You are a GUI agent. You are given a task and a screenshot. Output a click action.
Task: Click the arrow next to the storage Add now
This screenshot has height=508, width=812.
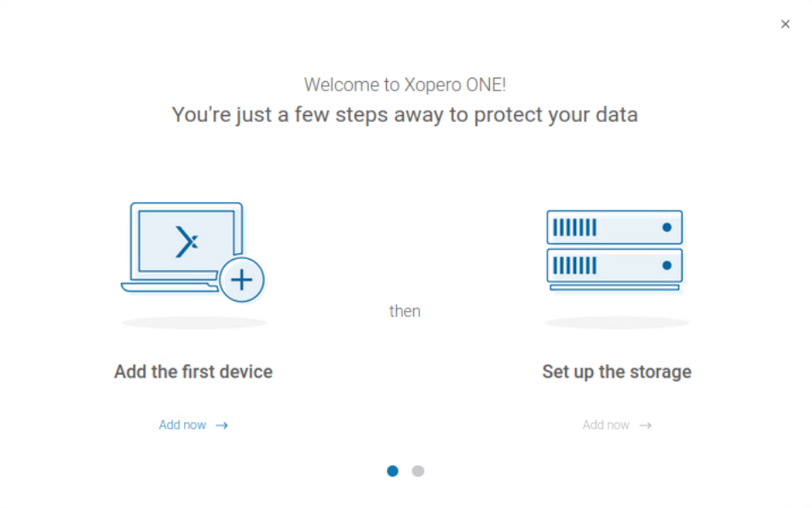point(645,425)
